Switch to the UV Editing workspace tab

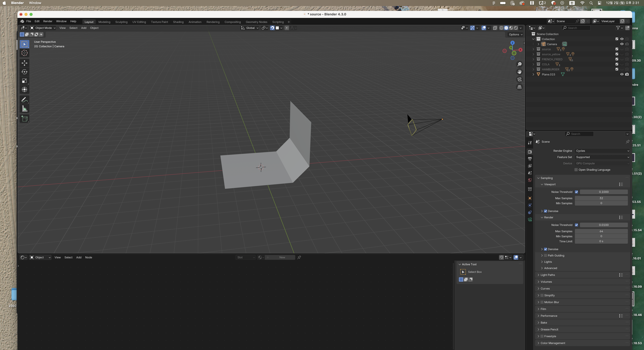point(139,22)
